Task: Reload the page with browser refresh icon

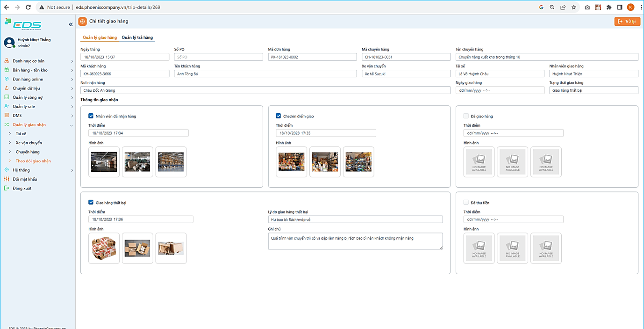Action: point(28,7)
